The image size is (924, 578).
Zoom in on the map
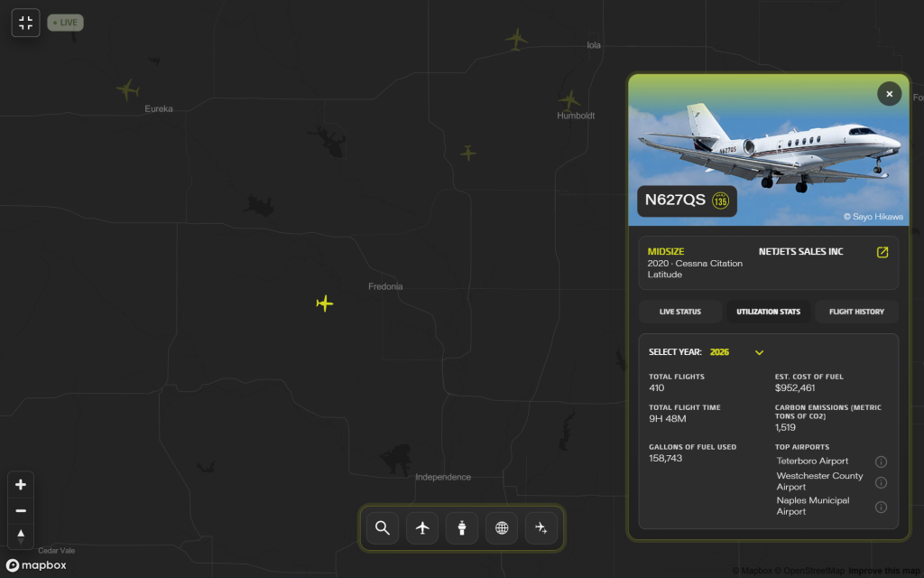(x=21, y=485)
